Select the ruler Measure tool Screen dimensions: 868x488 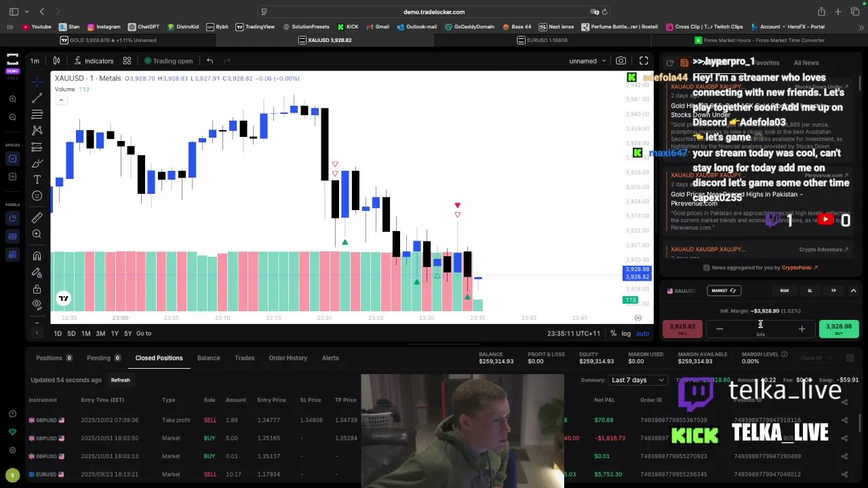(x=37, y=218)
